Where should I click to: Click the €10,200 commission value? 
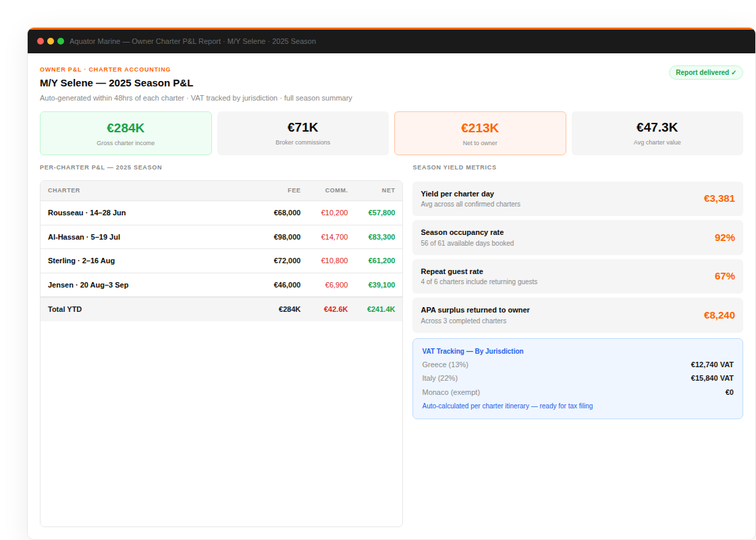[335, 213]
